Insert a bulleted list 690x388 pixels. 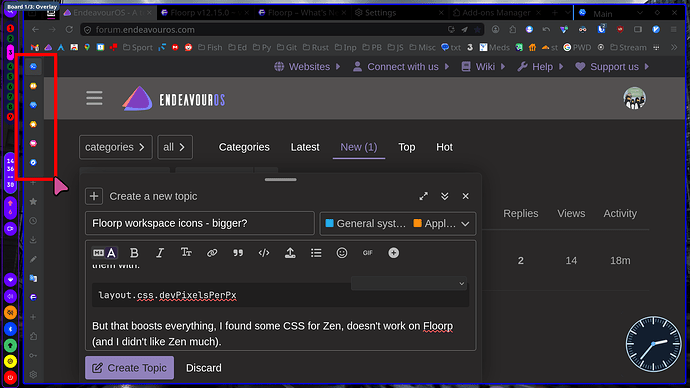pos(316,253)
